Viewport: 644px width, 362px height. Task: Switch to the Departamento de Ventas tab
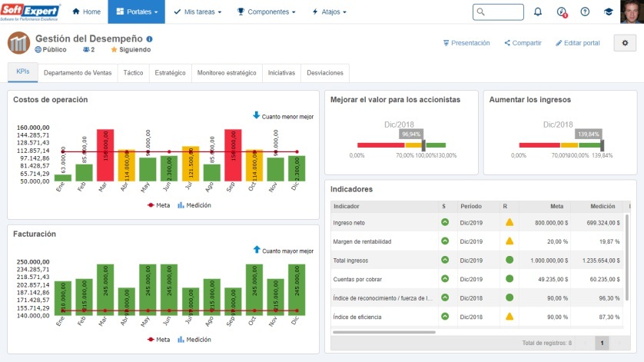tap(79, 72)
